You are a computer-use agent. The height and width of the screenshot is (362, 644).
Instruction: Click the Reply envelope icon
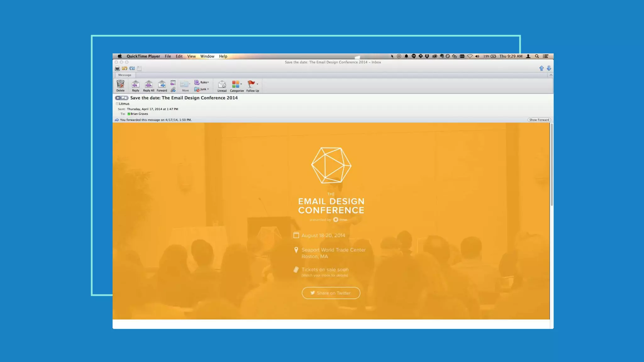point(136,84)
